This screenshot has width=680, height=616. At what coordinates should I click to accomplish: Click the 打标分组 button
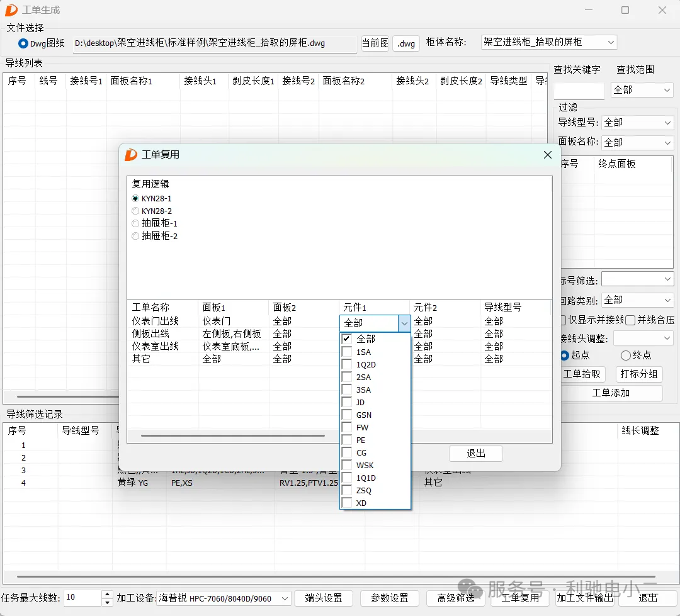(639, 374)
